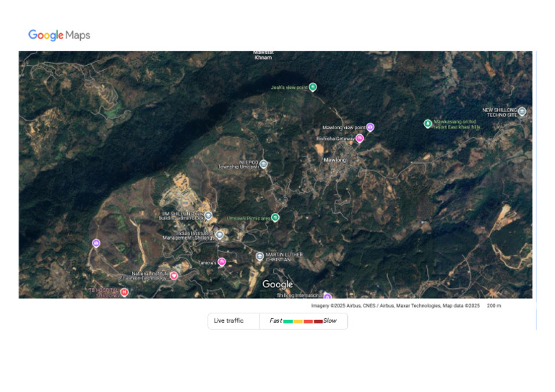Click the Mawlong town label
This screenshot has width=555, height=392.
(335, 160)
